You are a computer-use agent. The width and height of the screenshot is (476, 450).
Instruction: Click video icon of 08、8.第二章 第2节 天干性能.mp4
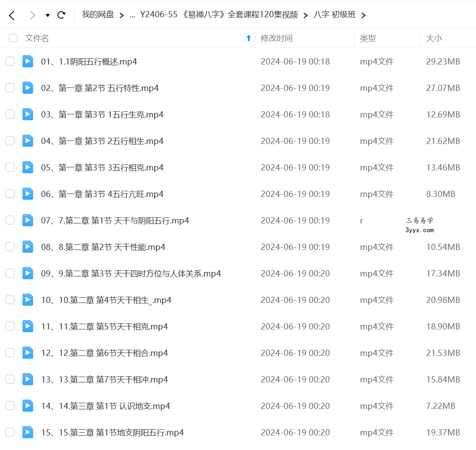28,247
